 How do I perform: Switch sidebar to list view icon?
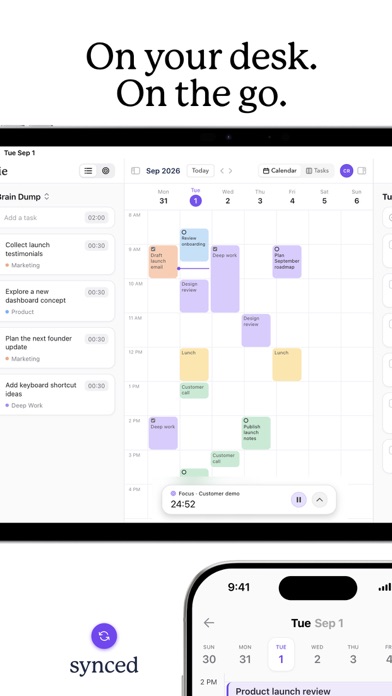tap(88, 171)
